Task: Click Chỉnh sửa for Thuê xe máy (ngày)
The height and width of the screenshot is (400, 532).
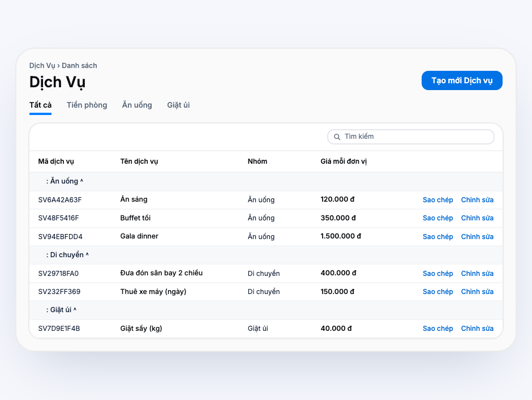Action: (x=477, y=292)
